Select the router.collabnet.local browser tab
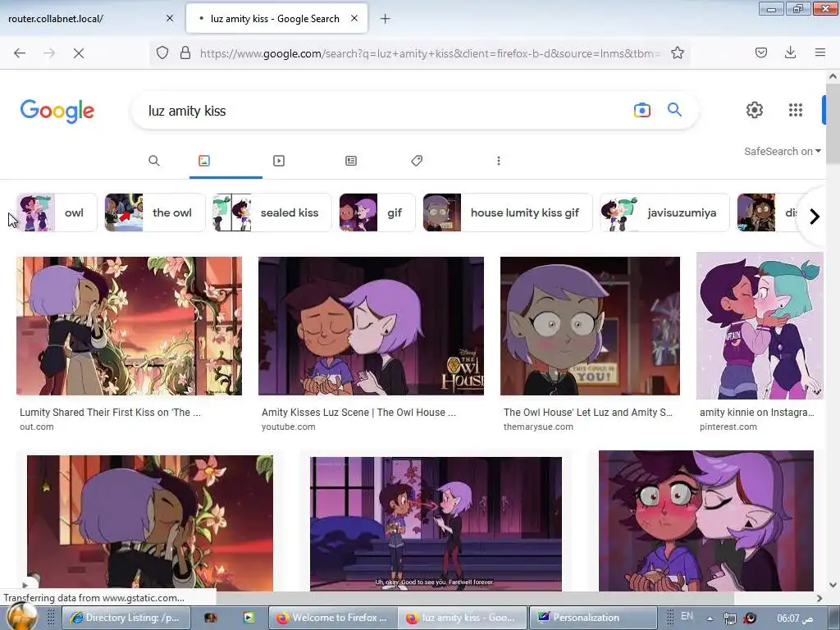This screenshot has width=840, height=630. 91,19
